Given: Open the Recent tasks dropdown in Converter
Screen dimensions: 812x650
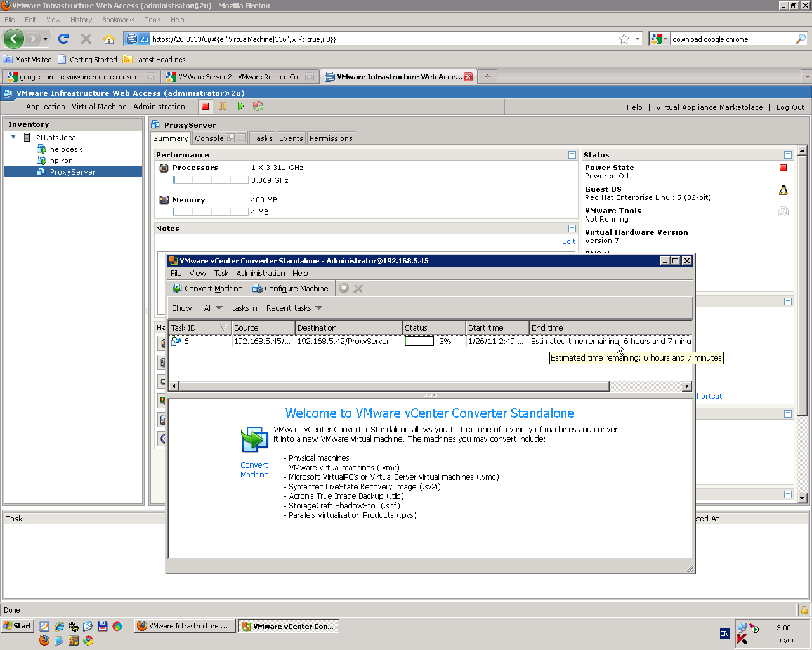Looking at the screenshot, I should [x=294, y=308].
